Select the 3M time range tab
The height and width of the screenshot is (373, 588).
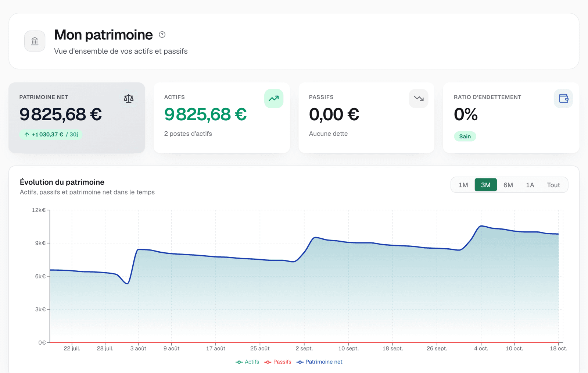[486, 185]
